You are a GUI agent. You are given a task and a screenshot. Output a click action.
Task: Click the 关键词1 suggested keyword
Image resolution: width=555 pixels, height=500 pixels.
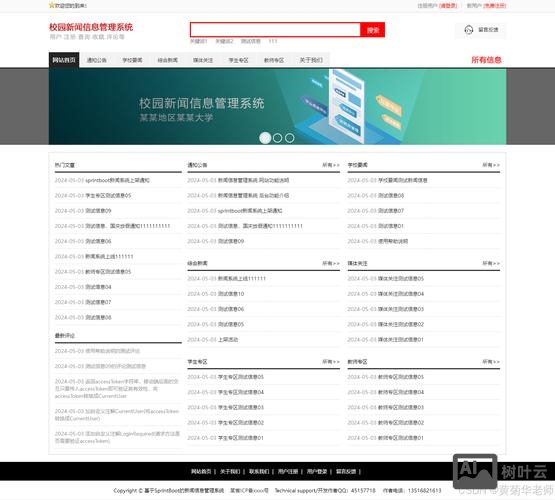pyautogui.click(x=199, y=41)
